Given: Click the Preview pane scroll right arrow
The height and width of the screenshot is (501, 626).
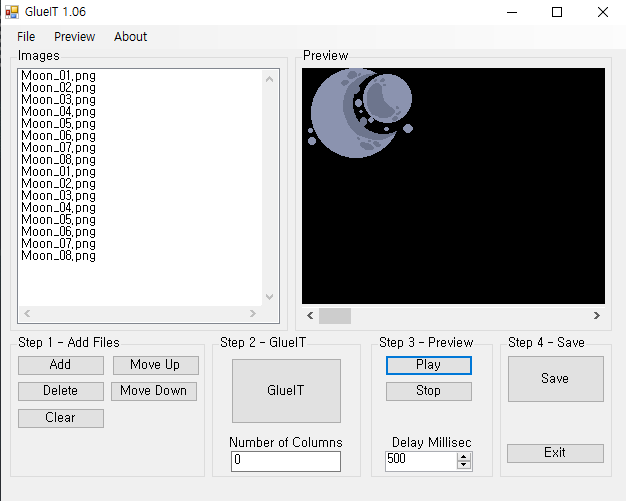Looking at the screenshot, I should click(x=597, y=316).
